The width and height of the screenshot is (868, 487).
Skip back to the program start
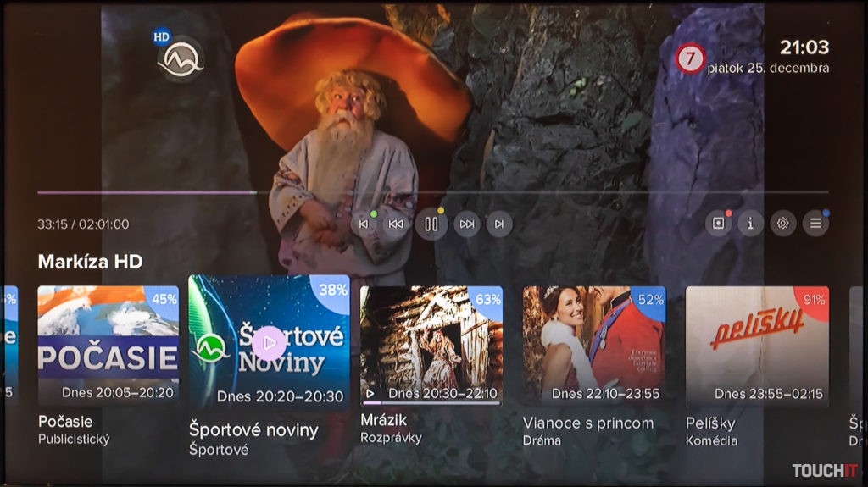point(364,224)
